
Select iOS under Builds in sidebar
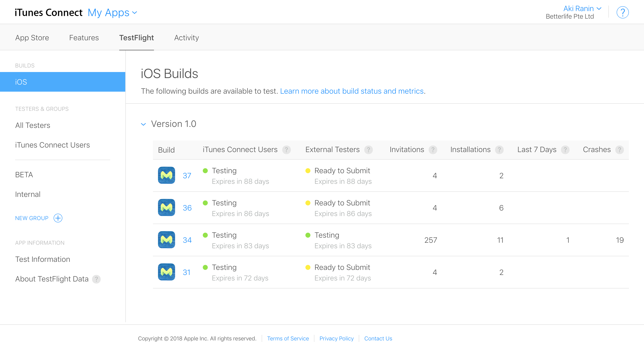(63, 82)
